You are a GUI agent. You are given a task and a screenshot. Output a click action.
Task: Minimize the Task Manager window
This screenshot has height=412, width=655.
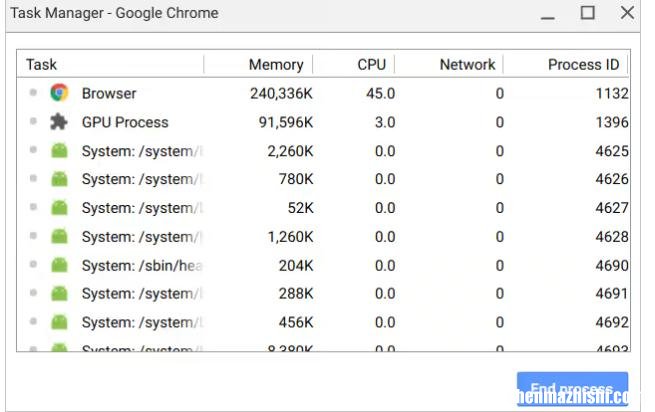point(547,16)
